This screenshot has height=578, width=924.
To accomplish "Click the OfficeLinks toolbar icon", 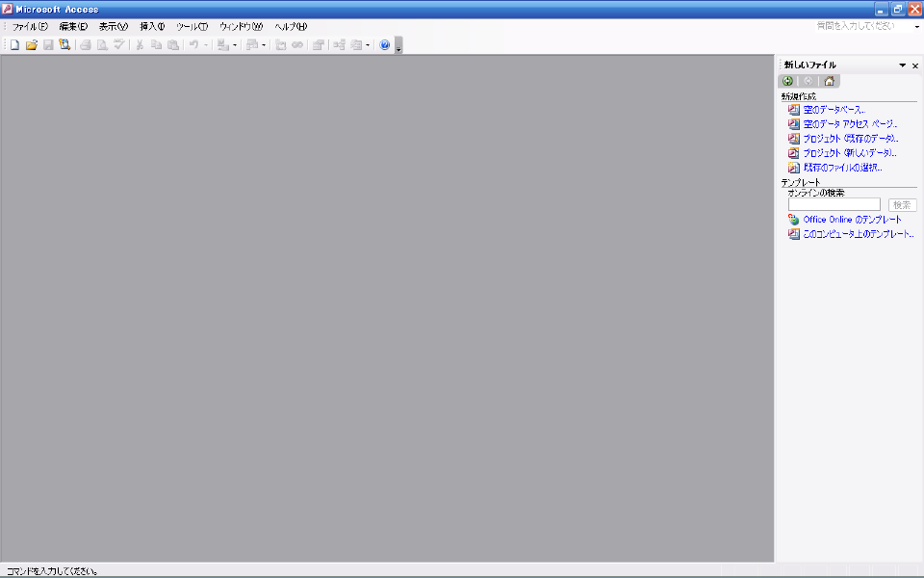I will click(x=222, y=45).
